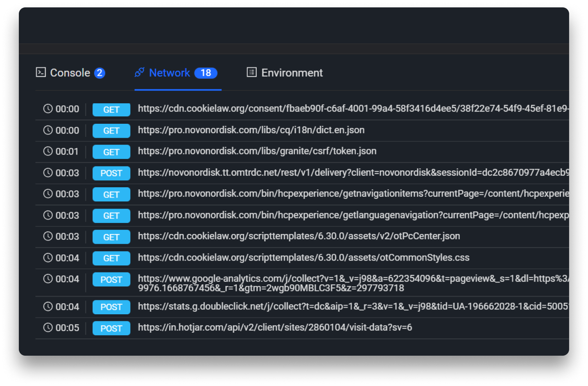Click clock icon of otPcCenter.json row
This screenshot has width=588, height=386.
click(x=48, y=236)
